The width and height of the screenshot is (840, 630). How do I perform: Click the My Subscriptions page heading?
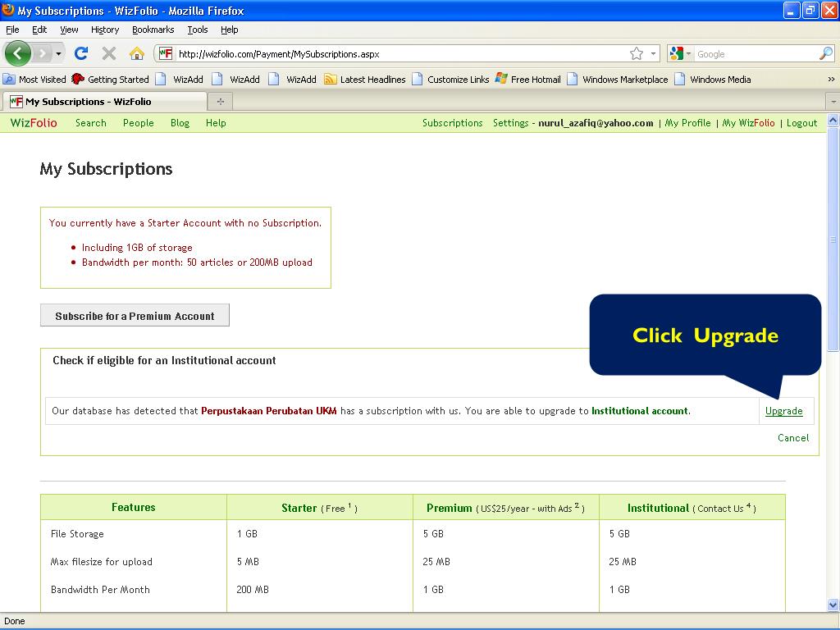pyautogui.click(x=106, y=169)
